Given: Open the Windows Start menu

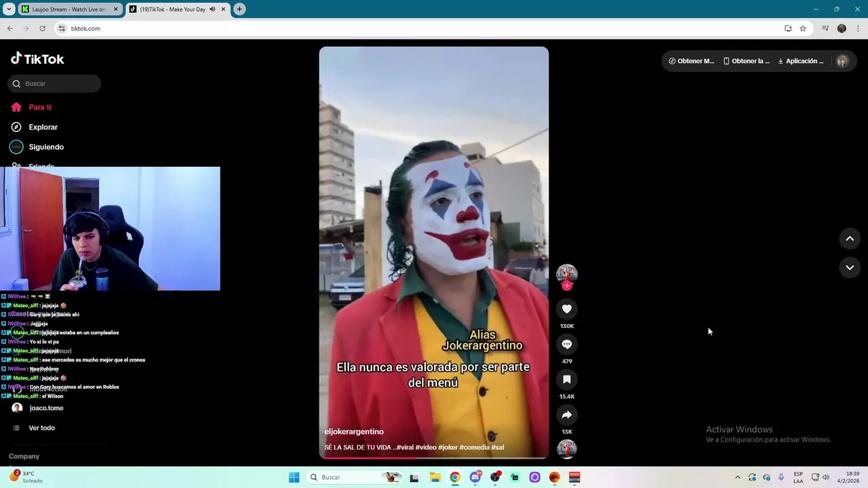Looking at the screenshot, I should [x=294, y=477].
